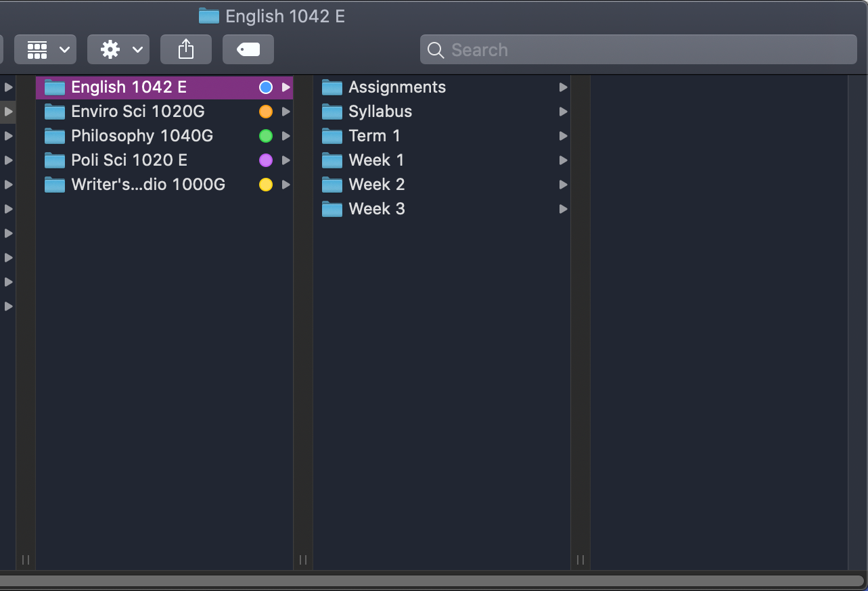Screen dimensions: 868x591
Task: Open the gear Action menu
Action: click(x=118, y=49)
